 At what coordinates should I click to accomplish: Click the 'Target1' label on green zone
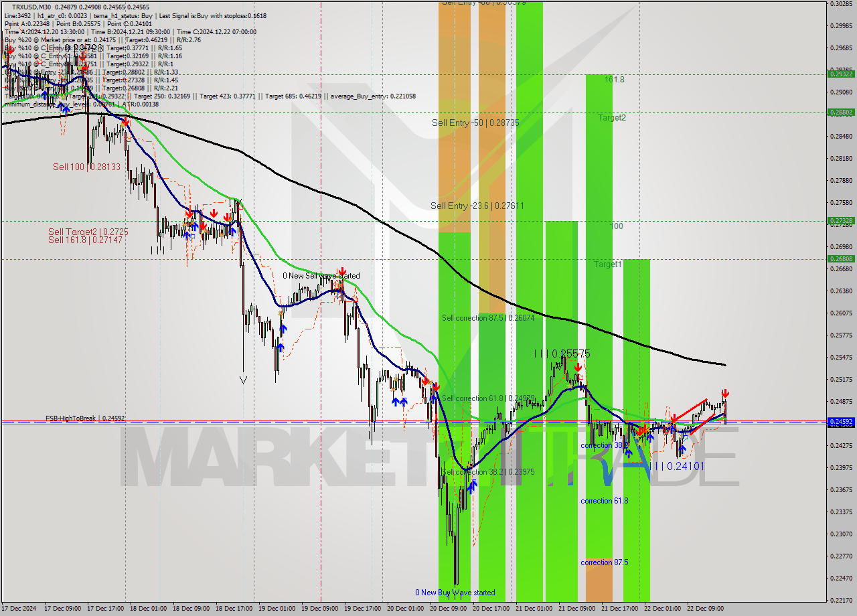coord(608,264)
